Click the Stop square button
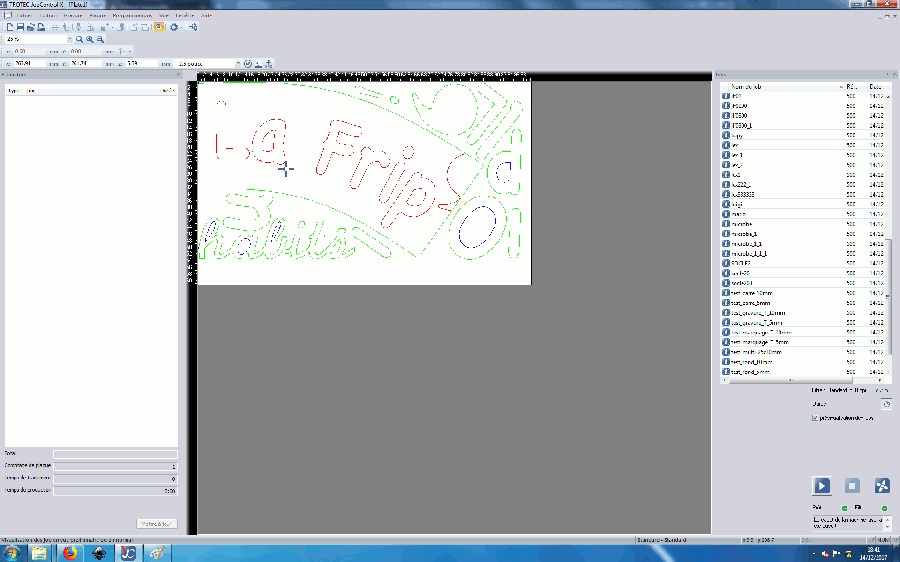 click(852, 486)
